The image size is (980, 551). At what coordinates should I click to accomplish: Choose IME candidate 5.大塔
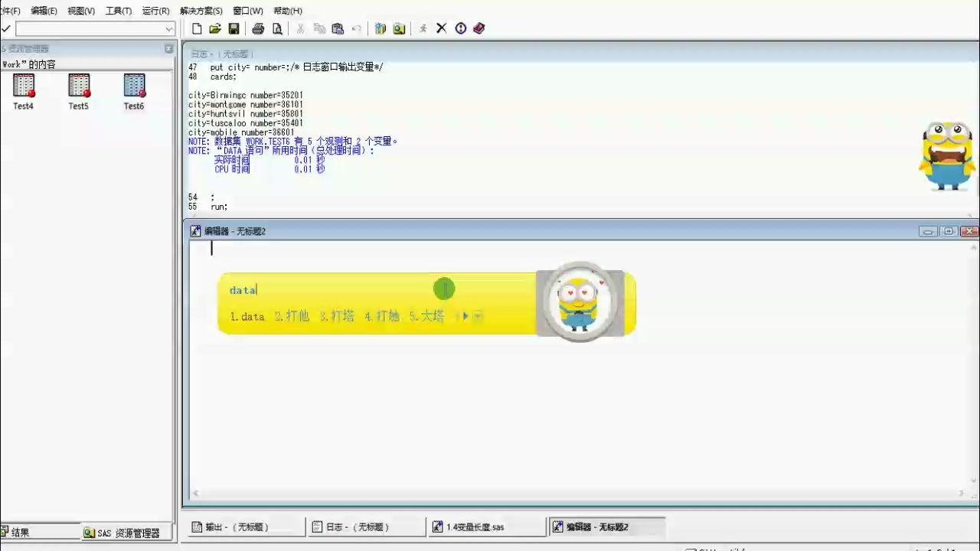tap(427, 316)
